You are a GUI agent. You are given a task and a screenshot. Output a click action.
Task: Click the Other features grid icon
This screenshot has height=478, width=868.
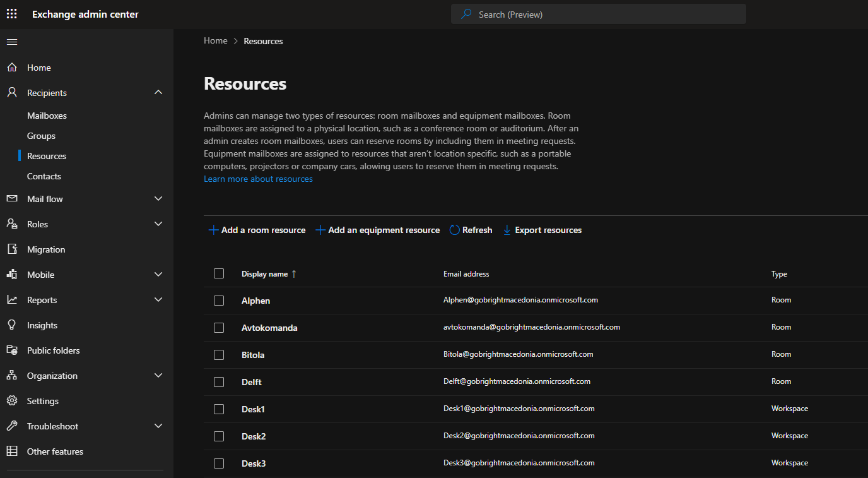tap(12, 451)
